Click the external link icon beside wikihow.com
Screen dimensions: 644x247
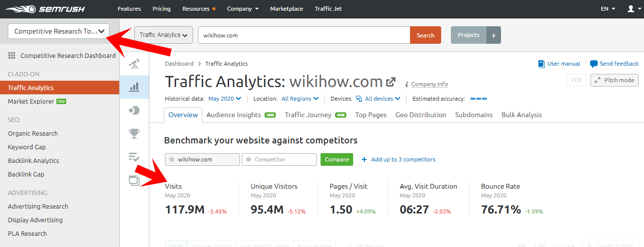pyautogui.click(x=391, y=82)
